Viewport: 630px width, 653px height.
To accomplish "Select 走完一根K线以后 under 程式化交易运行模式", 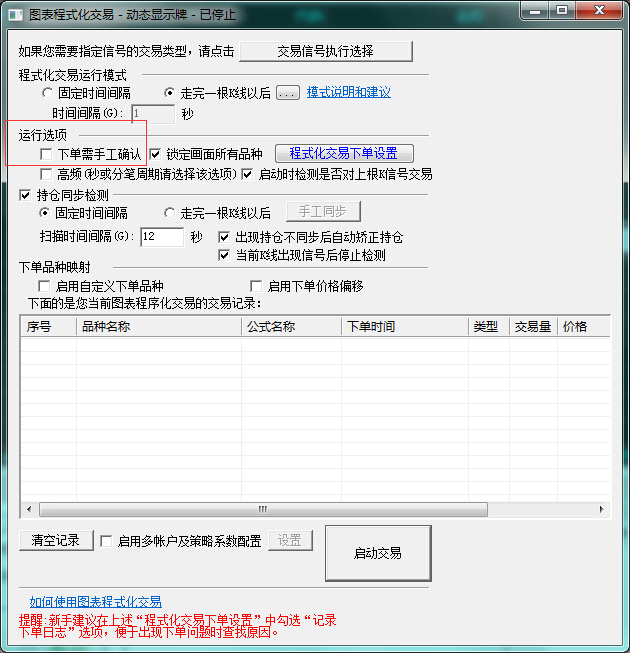I will (169, 93).
